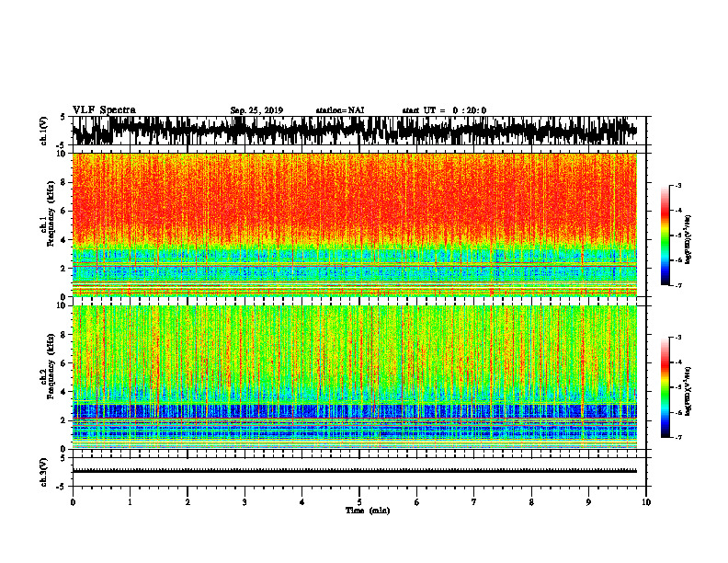728x563 pixels.
Task: Click the ch.1 waveform panel at top
Action: coord(359,131)
